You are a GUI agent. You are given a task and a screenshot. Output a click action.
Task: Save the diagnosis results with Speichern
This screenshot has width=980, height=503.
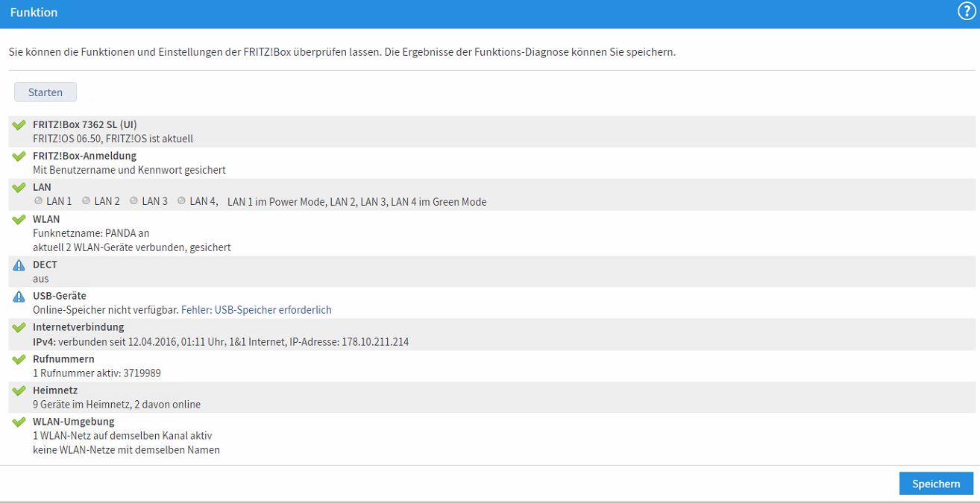936,484
